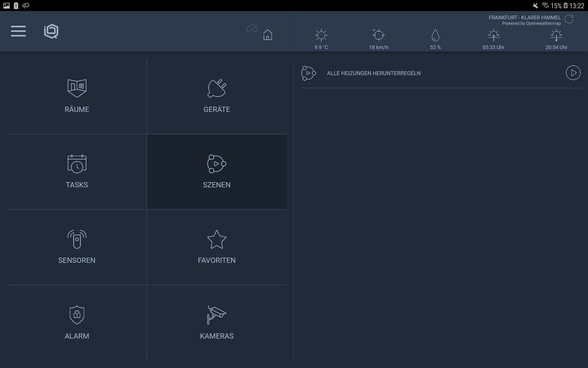This screenshot has width=588, height=368.
Task: Click the Powered by Openweathermap text
Action: coord(531,24)
